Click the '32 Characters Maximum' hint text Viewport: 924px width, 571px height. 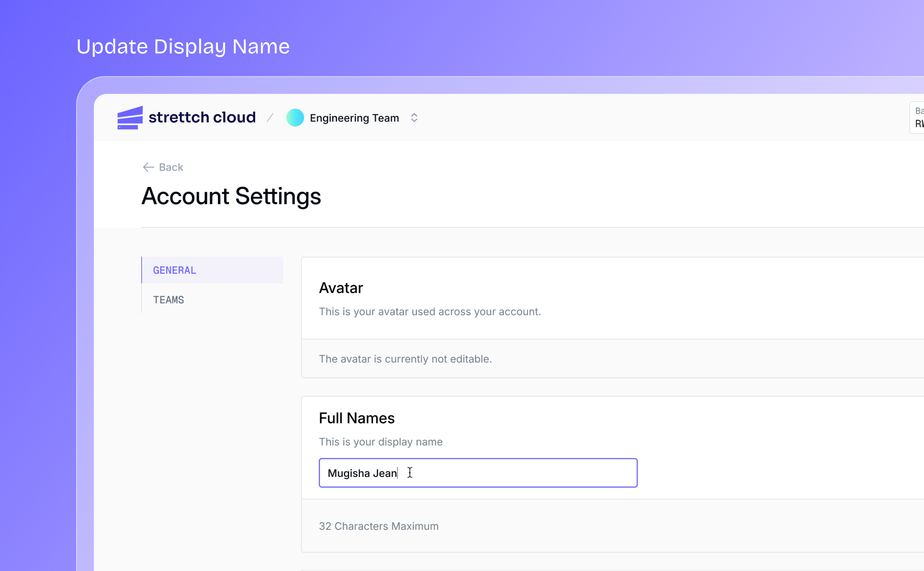378,526
